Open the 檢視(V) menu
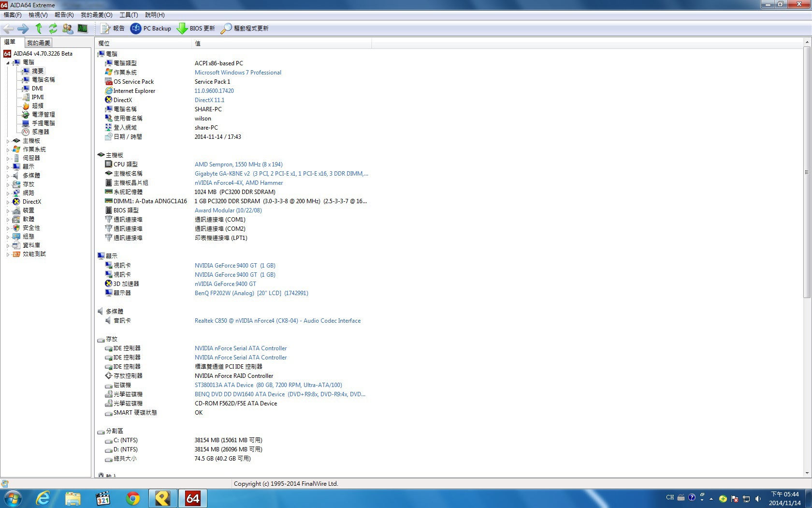 tap(38, 15)
